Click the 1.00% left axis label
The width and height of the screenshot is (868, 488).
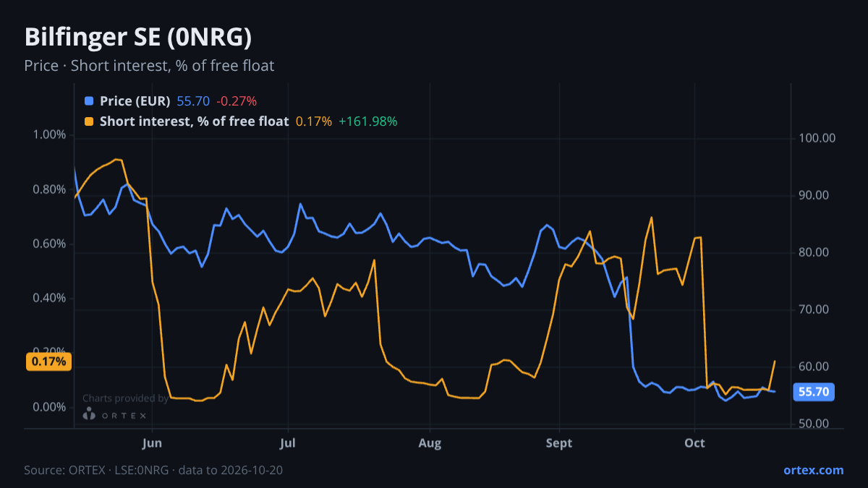coord(50,135)
